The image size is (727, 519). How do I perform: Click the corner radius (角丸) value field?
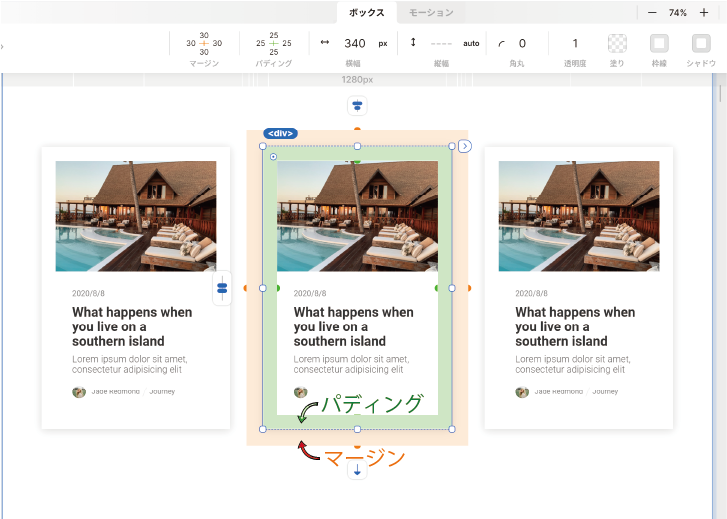tap(522, 44)
